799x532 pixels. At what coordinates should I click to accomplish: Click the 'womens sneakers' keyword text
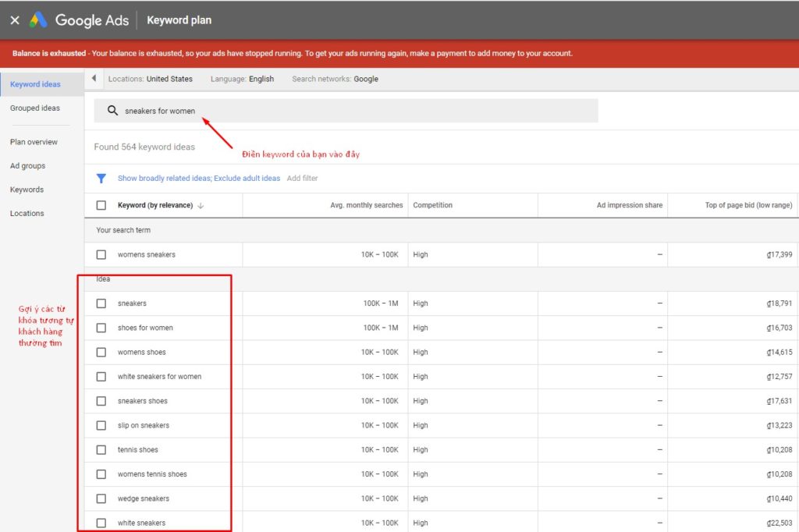(146, 255)
